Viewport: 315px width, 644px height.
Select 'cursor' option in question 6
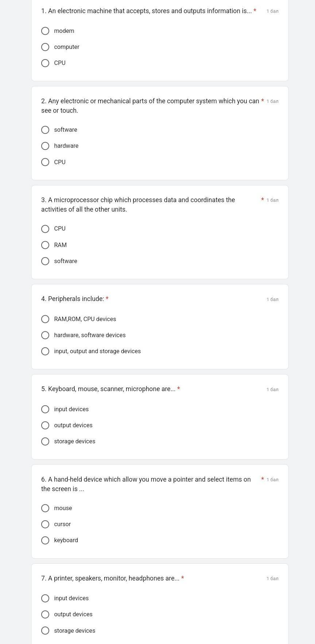tap(45, 524)
